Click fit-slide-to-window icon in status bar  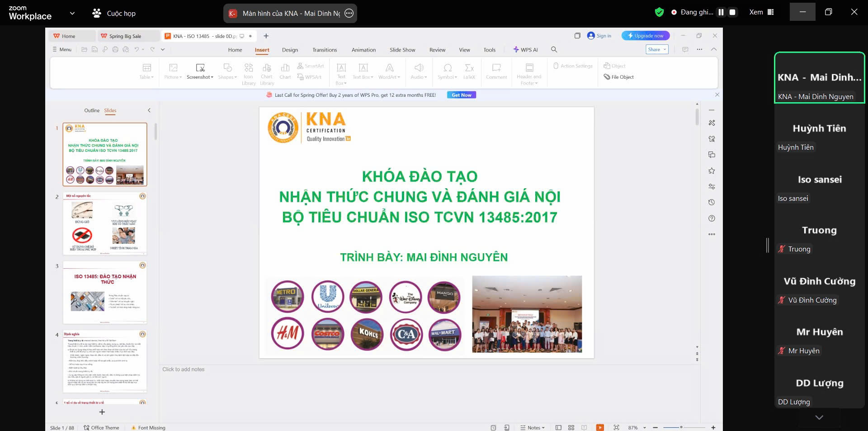(616, 427)
